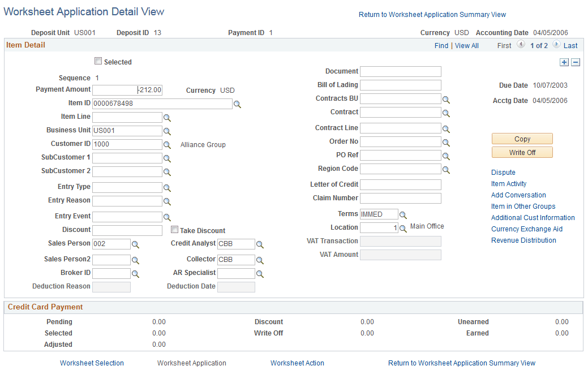Viewport: 588px width, 370px height.
Task: Open the Entry Type lookup
Action: point(167,187)
